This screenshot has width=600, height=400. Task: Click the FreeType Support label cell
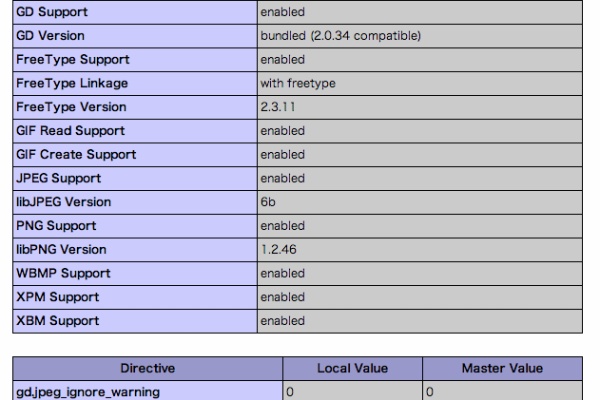(135, 60)
